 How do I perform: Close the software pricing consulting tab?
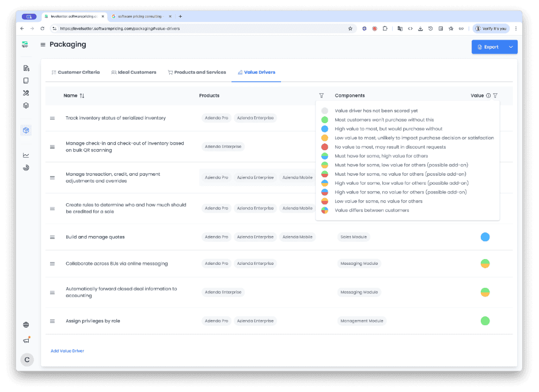pyautogui.click(x=170, y=16)
